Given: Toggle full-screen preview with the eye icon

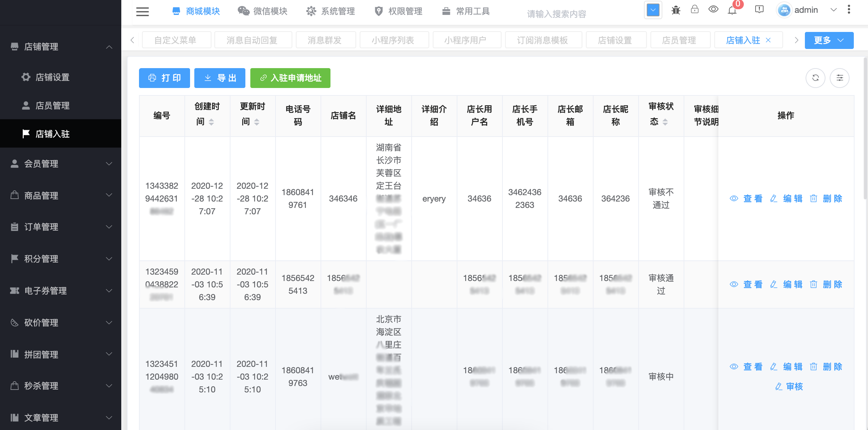Looking at the screenshot, I should coord(713,10).
